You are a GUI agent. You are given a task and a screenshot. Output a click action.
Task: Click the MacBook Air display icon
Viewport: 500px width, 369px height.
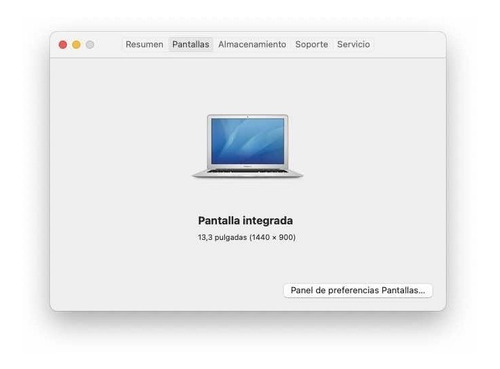tap(248, 146)
